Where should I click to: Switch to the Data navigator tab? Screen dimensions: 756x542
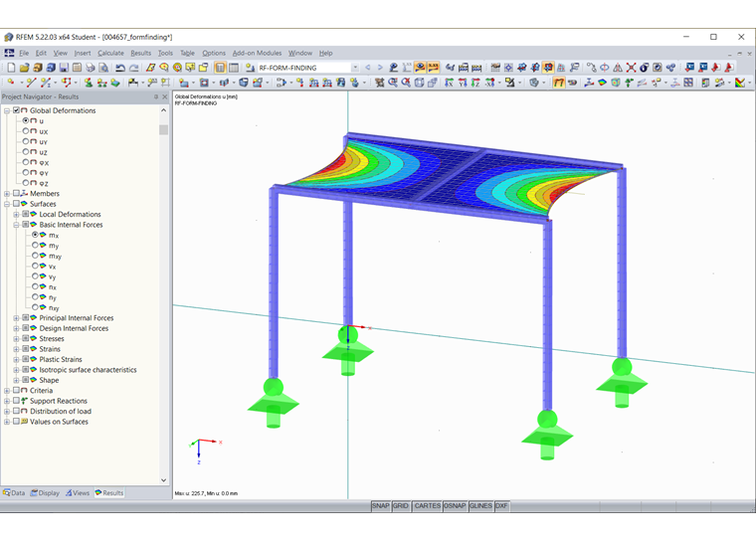point(14,493)
